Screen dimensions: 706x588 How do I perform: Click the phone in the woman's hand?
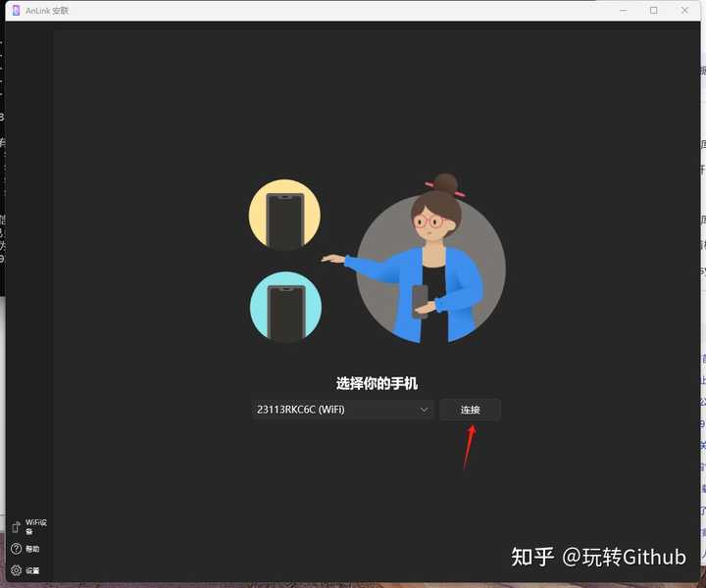pyautogui.click(x=420, y=301)
